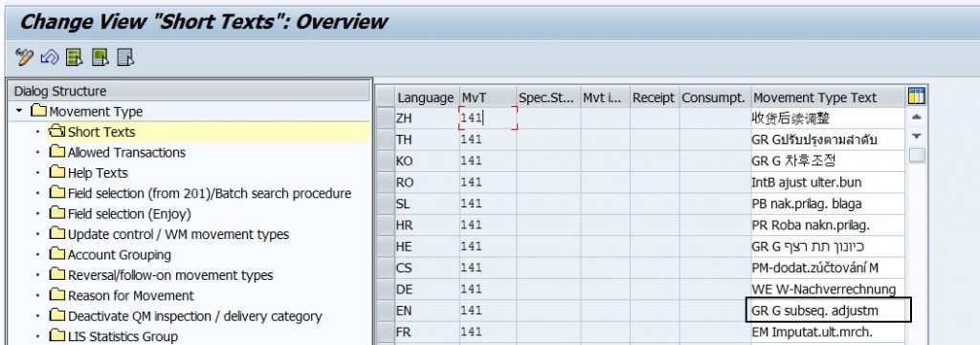Click the DE language cell
The height and width of the screenshot is (345, 980).
(427, 289)
